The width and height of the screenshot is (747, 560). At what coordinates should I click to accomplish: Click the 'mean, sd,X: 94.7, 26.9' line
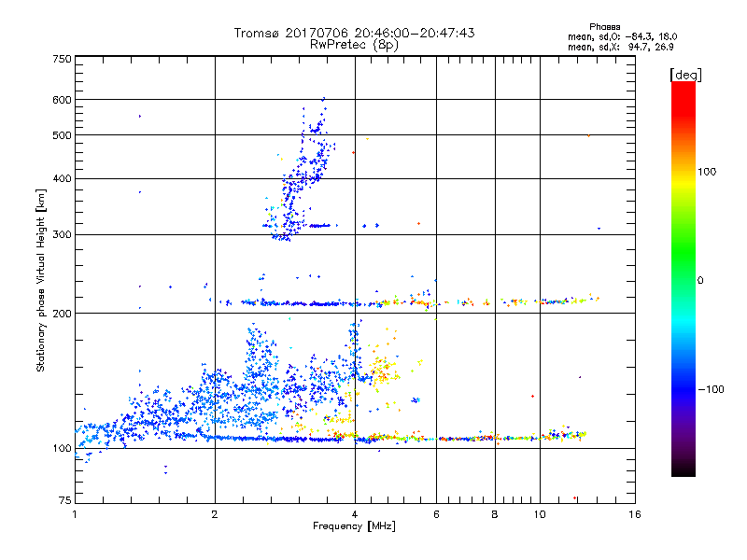pyautogui.click(x=620, y=47)
